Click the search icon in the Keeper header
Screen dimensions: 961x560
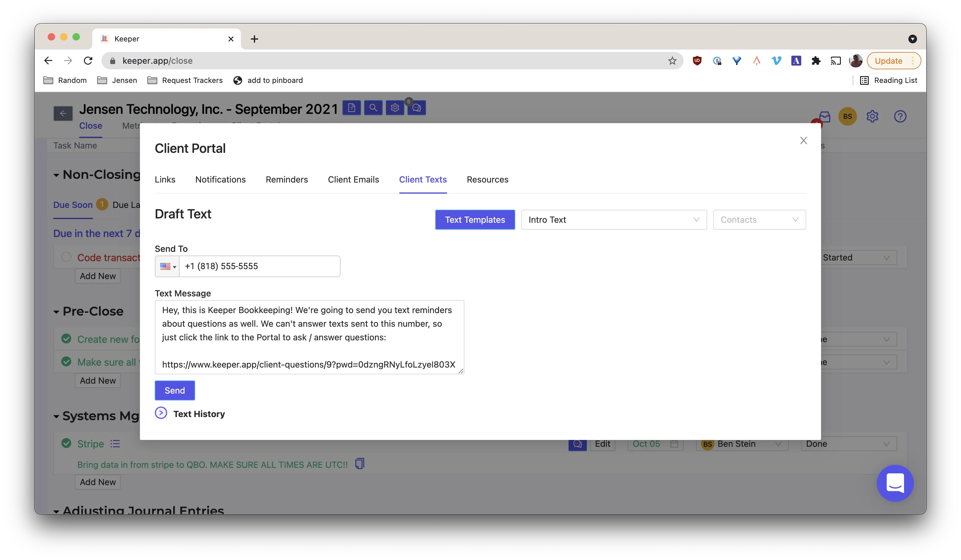[x=373, y=108]
